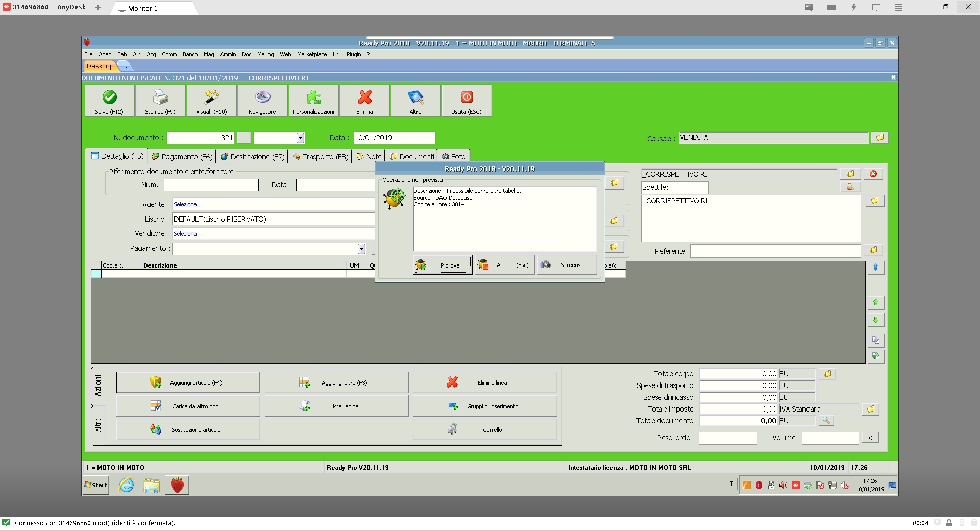Open Documenti tab
This screenshot has height=531, width=980.
click(412, 156)
